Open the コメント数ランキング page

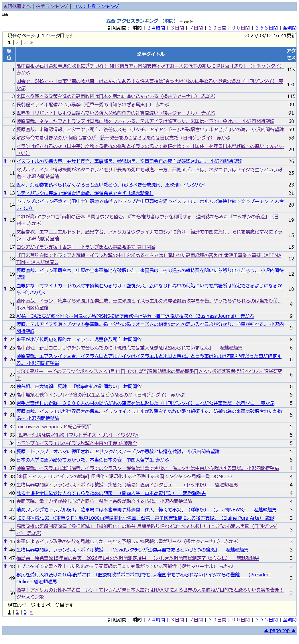96,6
